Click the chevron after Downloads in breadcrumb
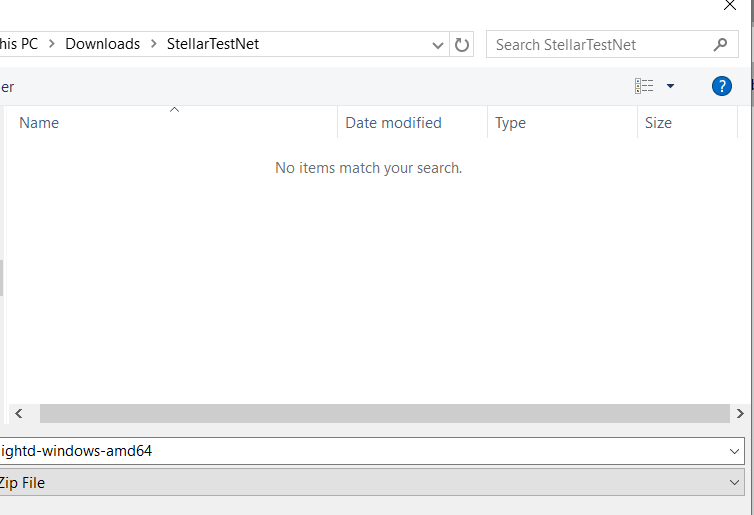Viewport: 754px width, 515px height. pyautogui.click(x=154, y=44)
